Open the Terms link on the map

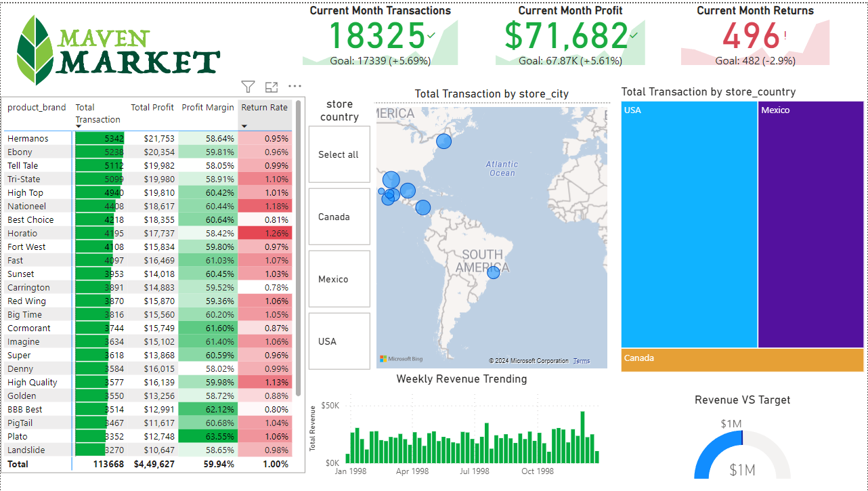pos(582,361)
